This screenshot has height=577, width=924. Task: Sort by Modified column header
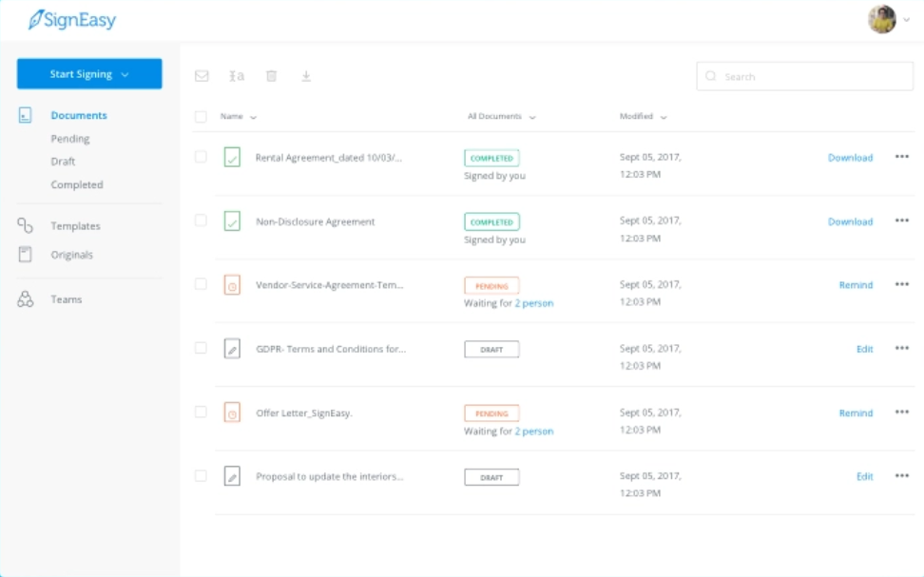tap(643, 117)
